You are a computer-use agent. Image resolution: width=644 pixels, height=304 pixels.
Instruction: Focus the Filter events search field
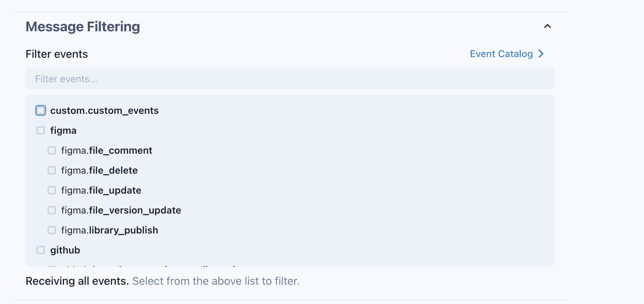coord(289,79)
